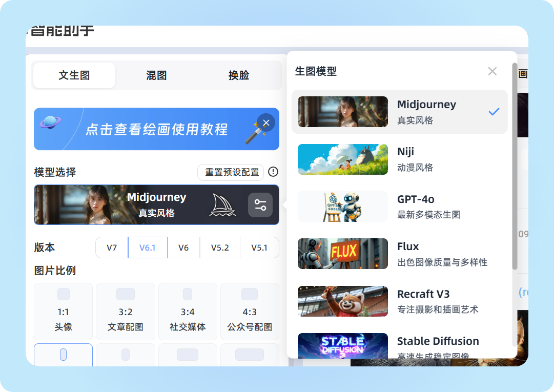Select version V5.2

220,247
